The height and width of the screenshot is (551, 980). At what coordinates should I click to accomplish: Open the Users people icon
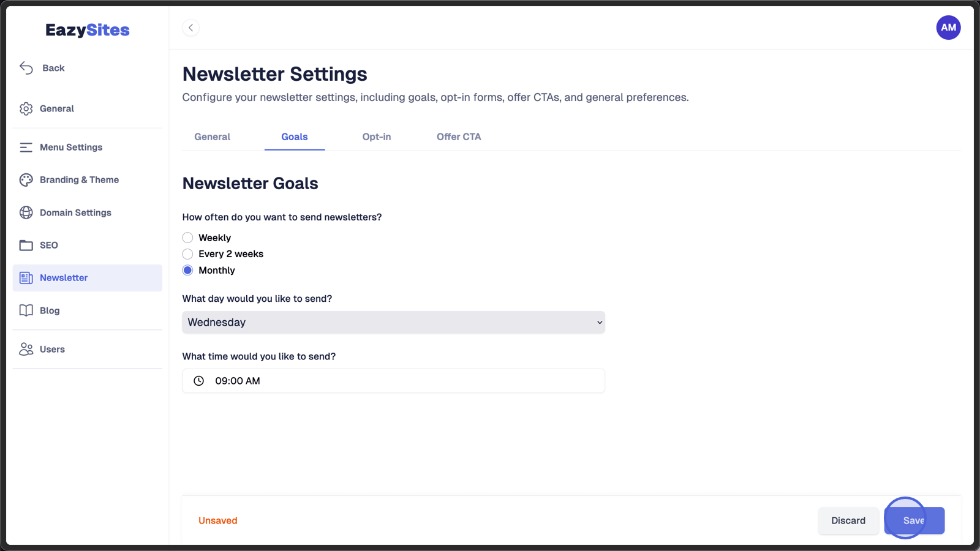pyautogui.click(x=26, y=349)
